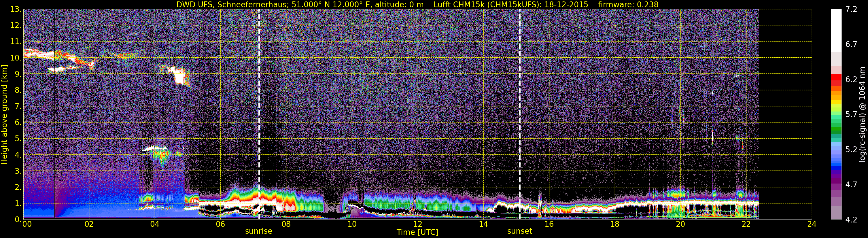Click the y-axis tick label '1.'
The width and height of the screenshot is (868, 238).
18,204
